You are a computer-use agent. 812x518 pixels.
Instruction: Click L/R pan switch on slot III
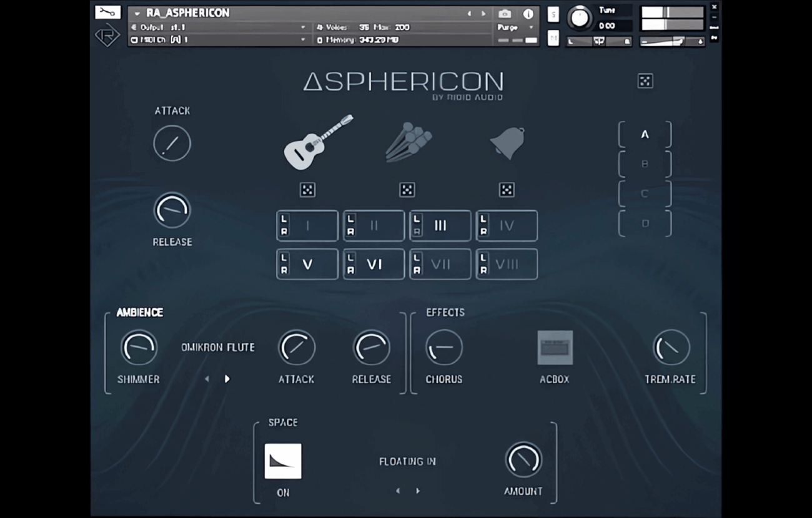[417, 226]
